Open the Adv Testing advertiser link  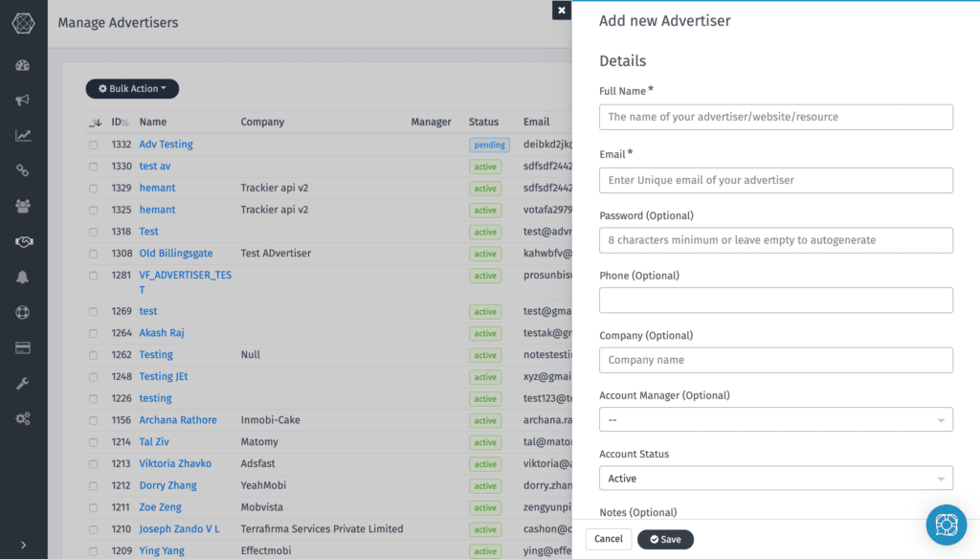coord(164,145)
